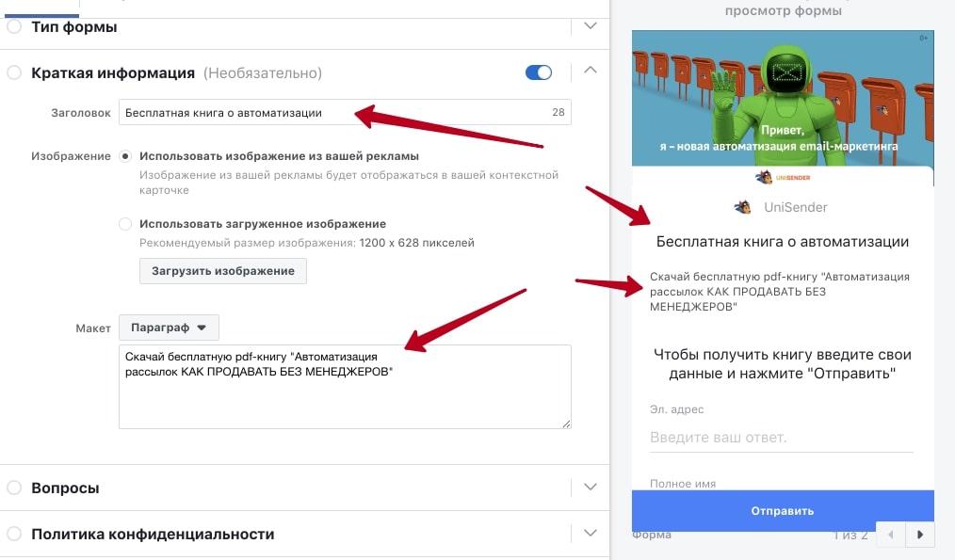Click previous form page arrow
This screenshot has height=560, width=955.
[890, 535]
